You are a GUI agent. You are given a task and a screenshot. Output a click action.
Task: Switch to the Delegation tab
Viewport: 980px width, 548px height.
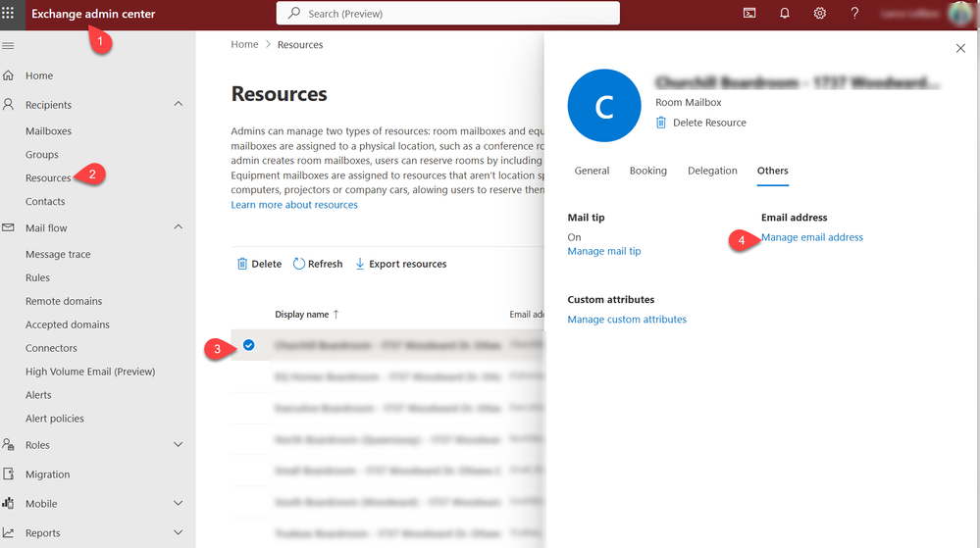712,171
